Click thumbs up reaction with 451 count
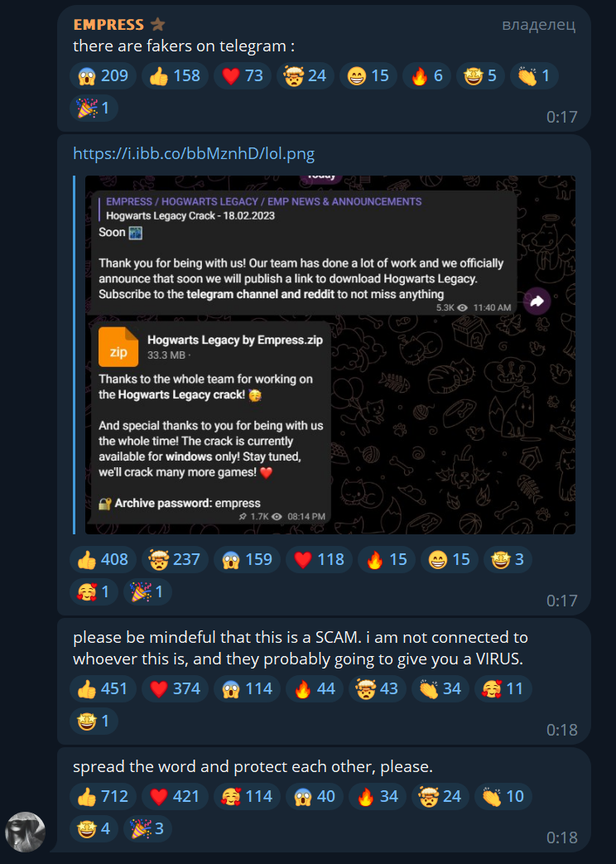Viewport: 616px width, 864px height. coord(103,688)
